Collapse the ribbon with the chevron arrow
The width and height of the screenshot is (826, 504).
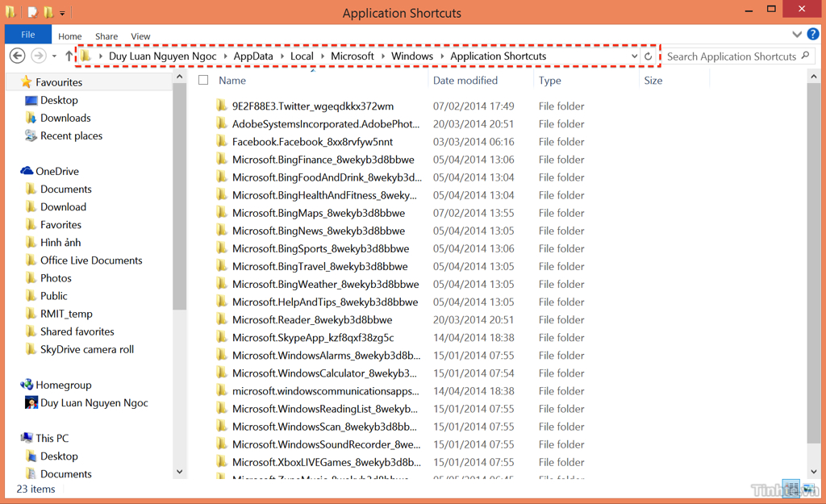797,35
